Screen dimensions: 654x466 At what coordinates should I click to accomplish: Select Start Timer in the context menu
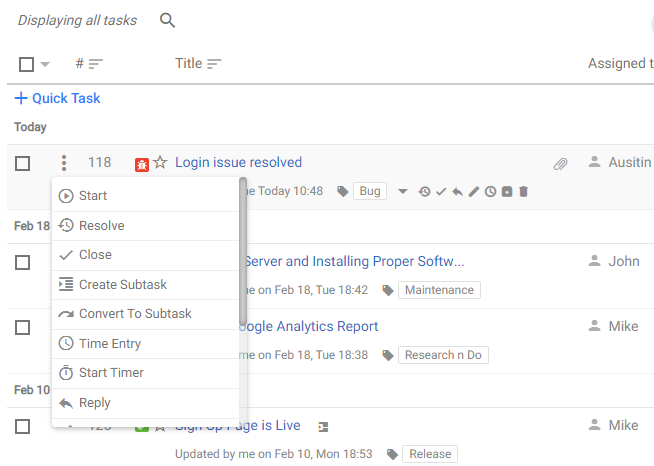(x=111, y=373)
